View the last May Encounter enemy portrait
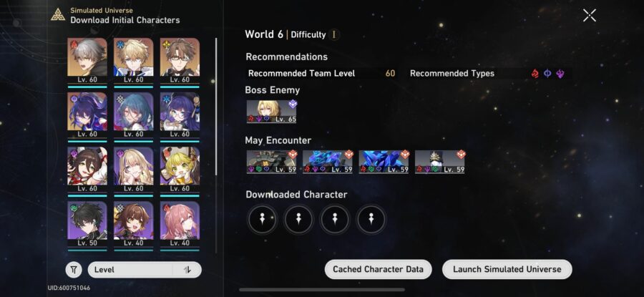Viewport: 644px width, 297px height. coord(440,162)
